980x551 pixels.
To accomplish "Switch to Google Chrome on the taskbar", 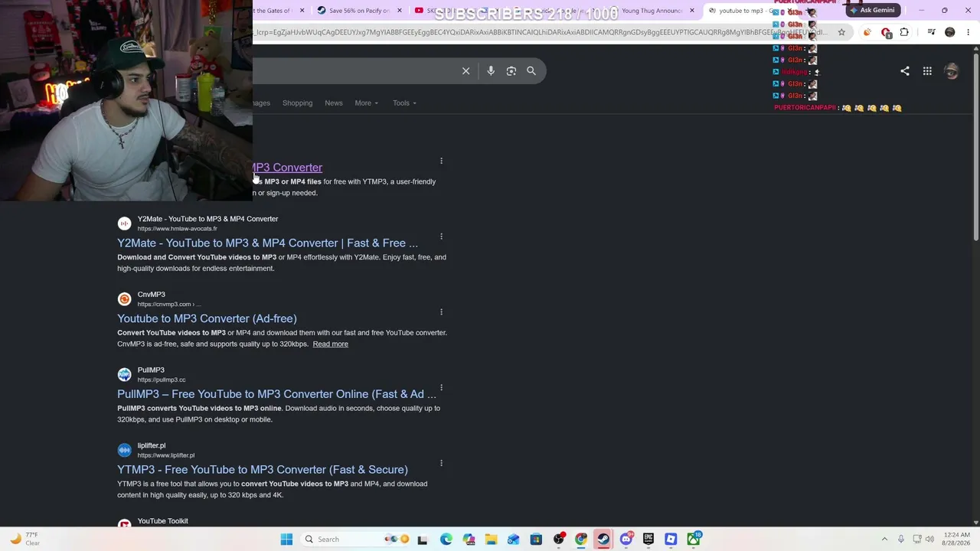I will tap(581, 540).
